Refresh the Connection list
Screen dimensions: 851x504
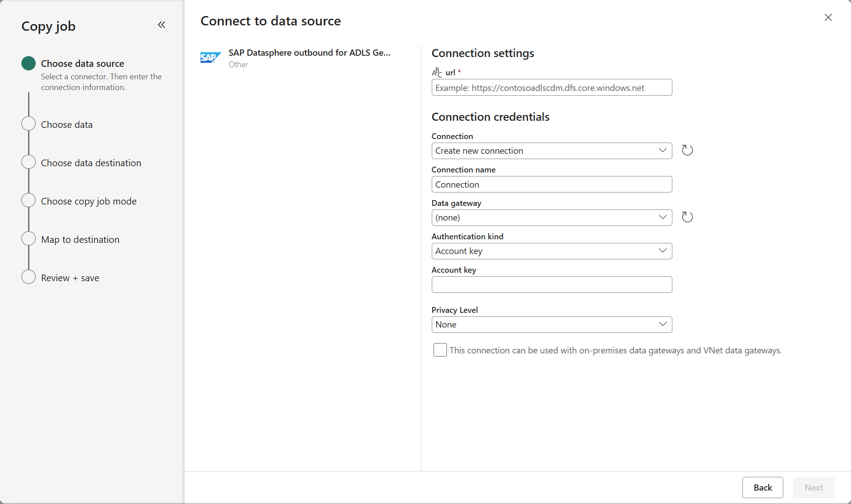pos(687,151)
